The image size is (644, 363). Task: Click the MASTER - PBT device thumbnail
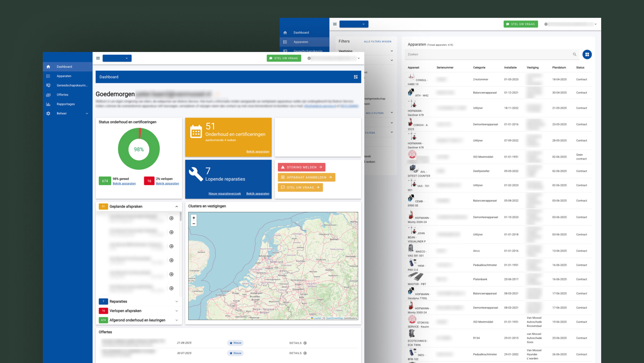tap(415, 277)
